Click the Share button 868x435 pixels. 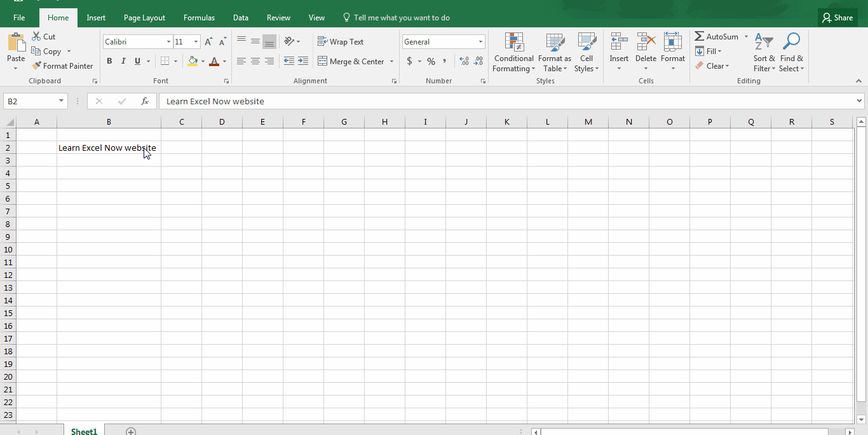[x=837, y=18]
